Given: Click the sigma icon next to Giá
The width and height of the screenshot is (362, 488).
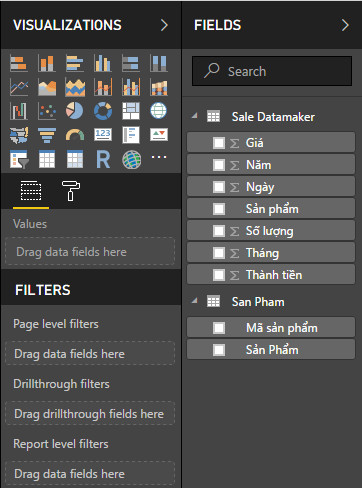Looking at the screenshot, I should 235,143.
